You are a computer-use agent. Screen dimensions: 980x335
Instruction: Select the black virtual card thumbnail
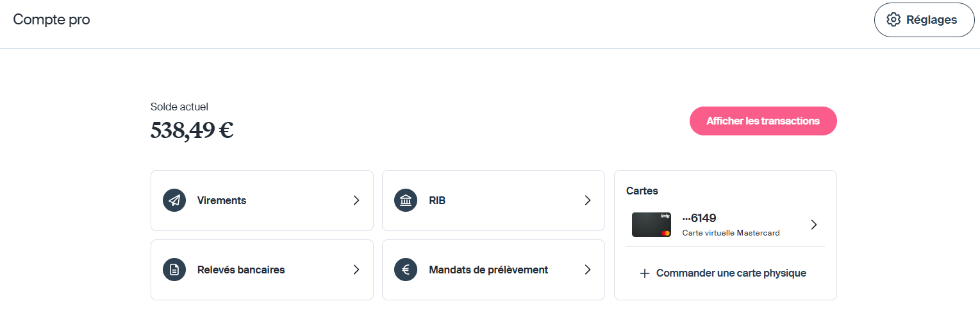651,225
